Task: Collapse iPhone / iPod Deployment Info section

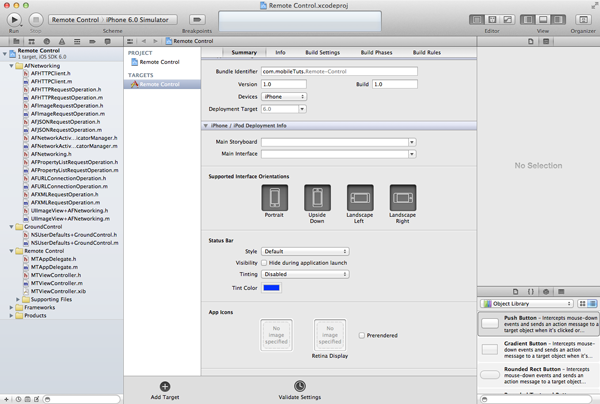Action: pyautogui.click(x=205, y=125)
